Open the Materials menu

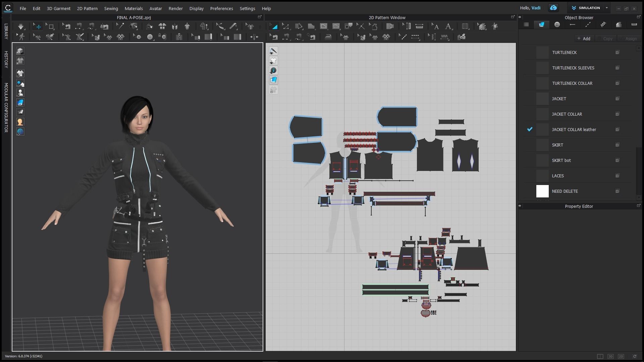(134, 8)
